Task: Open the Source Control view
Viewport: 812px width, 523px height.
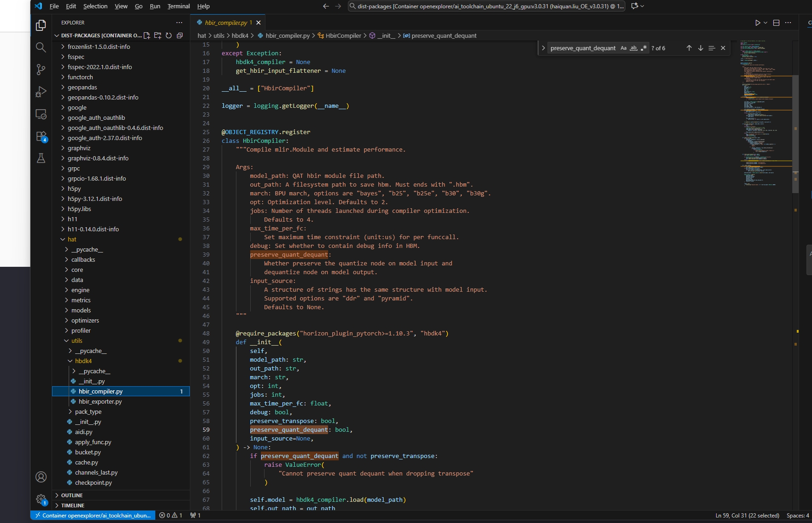Action: pyautogui.click(x=41, y=70)
